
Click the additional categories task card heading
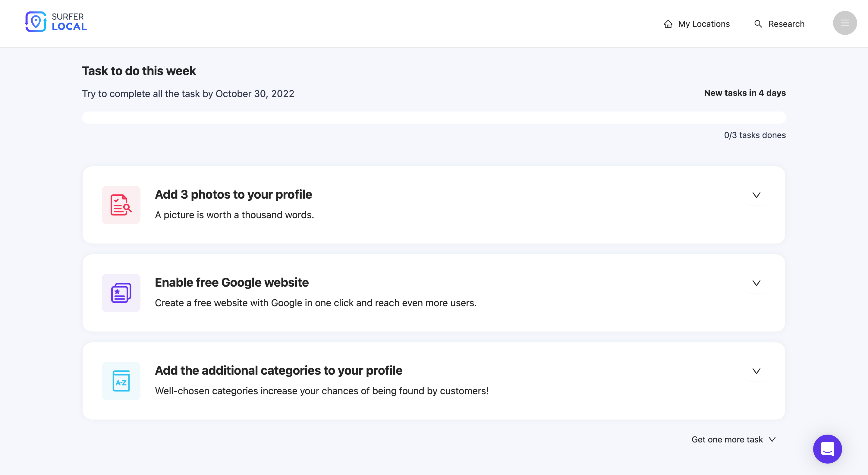pos(278,370)
